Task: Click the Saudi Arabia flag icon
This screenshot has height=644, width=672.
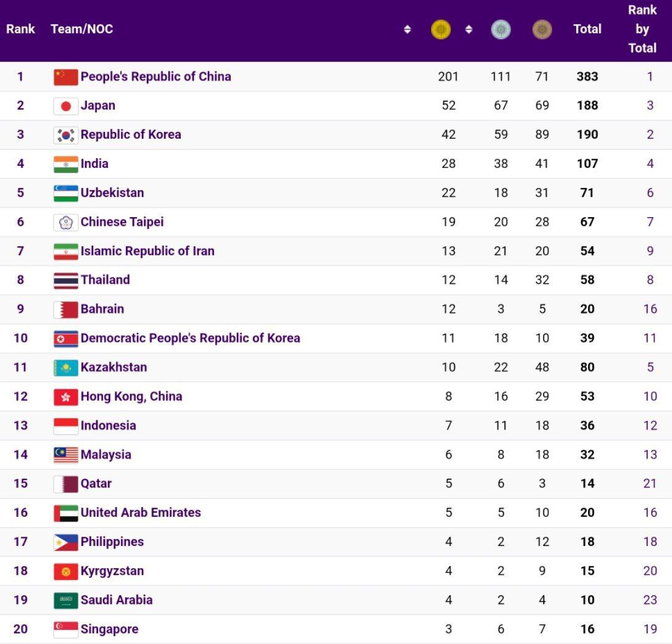Action: point(65,600)
